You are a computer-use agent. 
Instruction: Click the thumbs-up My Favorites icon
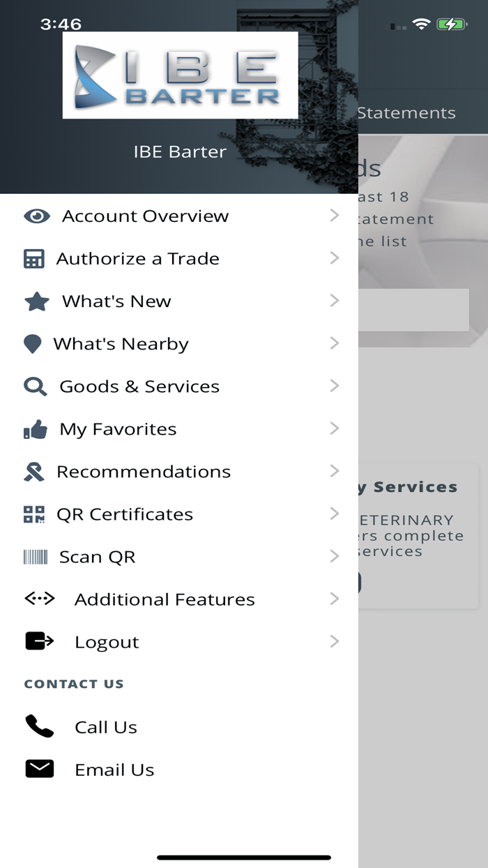[35, 429]
